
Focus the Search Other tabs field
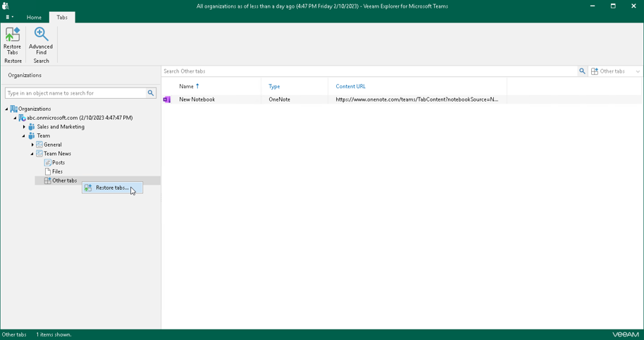coord(370,71)
